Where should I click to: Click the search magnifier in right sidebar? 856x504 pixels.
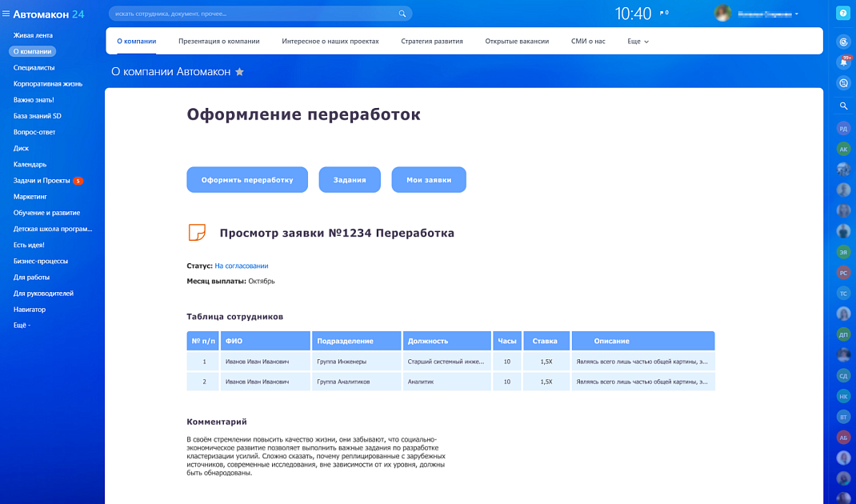click(843, 106)
